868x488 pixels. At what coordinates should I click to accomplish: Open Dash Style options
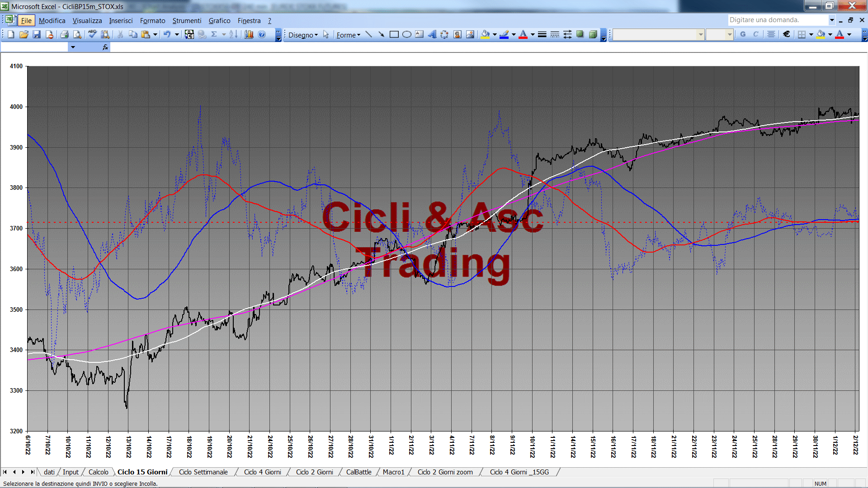pos(555,34)
